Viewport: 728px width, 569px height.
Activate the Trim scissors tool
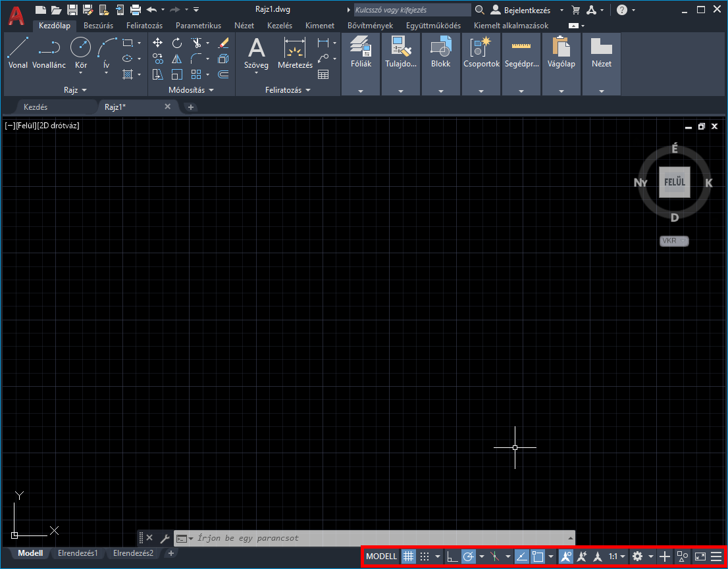point(196,43)
